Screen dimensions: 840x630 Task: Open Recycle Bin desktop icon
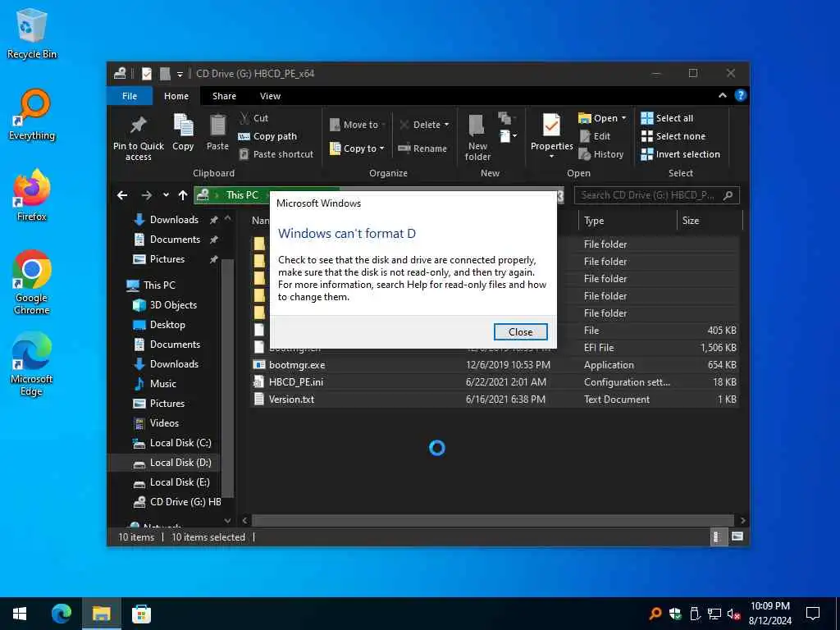(x=32, y=34)
